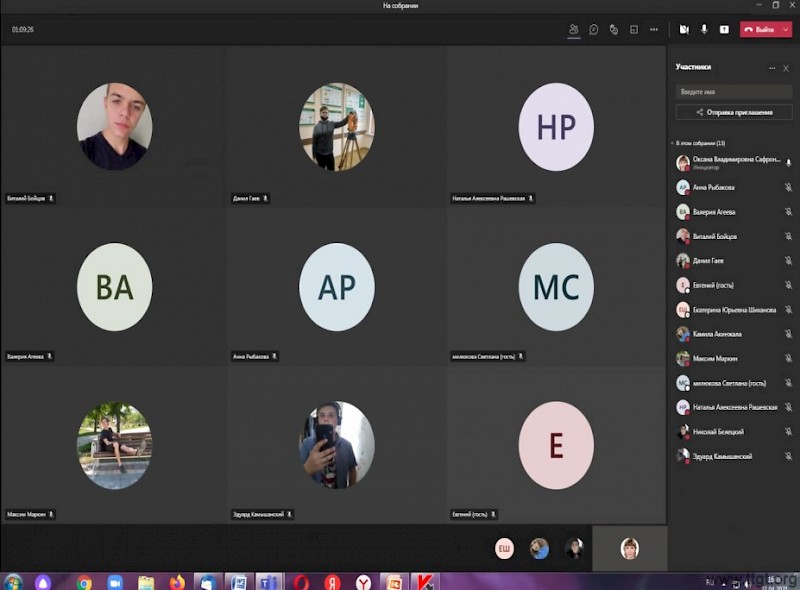The height and width of the screenshot is (590, 800).
Task: Expand the dropdown arrow next to Выйти
Action: pos(785,30)
